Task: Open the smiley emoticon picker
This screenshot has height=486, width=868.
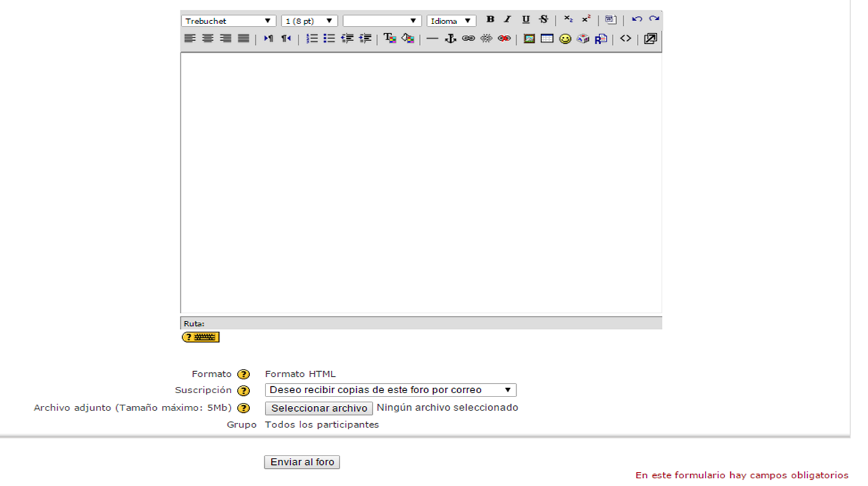Action: [564, 39]
